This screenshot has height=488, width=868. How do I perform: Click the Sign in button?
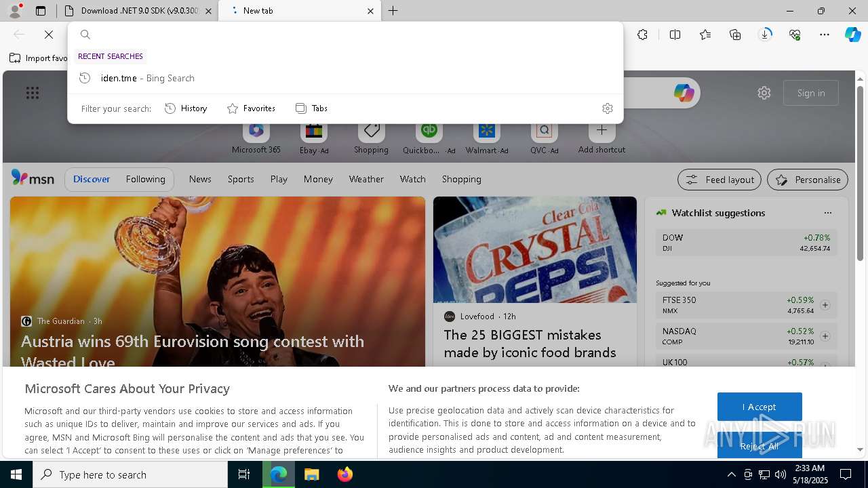pos(811,93)
